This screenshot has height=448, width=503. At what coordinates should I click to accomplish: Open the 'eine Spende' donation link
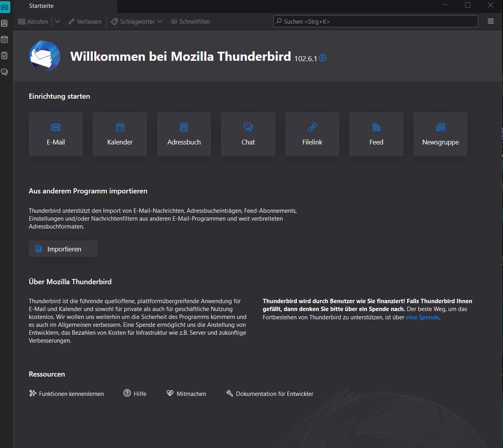coord(423,317)
